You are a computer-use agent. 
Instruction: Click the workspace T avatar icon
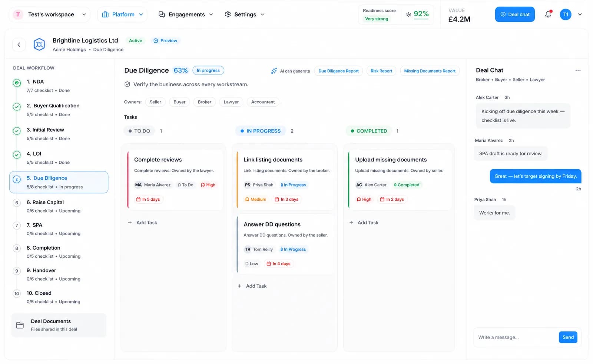[18, 14]
